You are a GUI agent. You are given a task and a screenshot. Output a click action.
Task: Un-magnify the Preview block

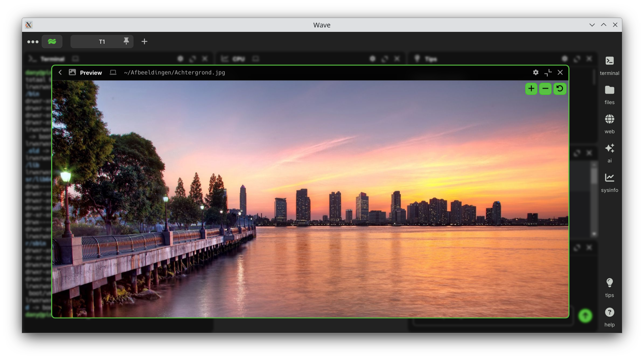548,73
